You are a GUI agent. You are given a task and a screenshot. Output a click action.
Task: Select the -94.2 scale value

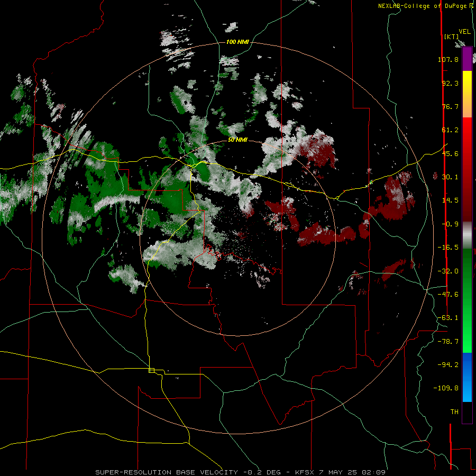(448, 365)
